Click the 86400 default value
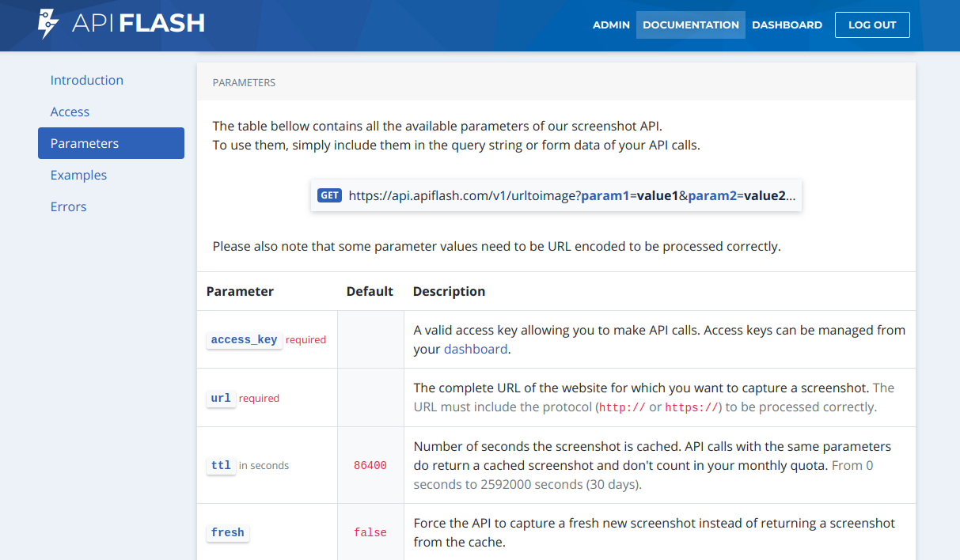Image resolution: width=960 pixels, height=560 pixels. click(x=370, y=466)
